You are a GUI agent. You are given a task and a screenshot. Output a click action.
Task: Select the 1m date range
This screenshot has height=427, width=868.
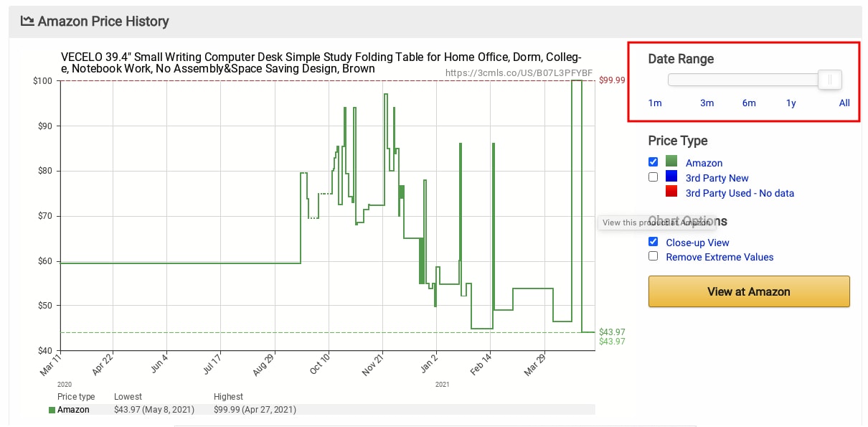pos(655,103)
